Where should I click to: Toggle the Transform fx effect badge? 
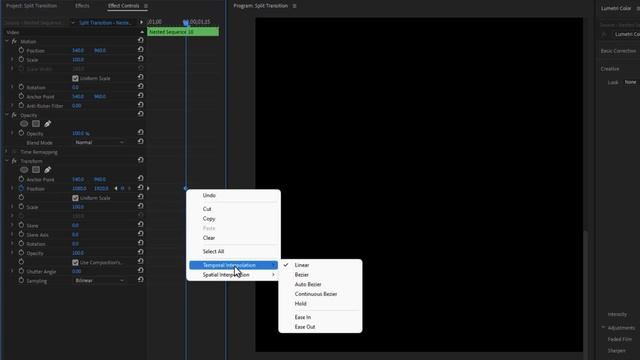14,161
